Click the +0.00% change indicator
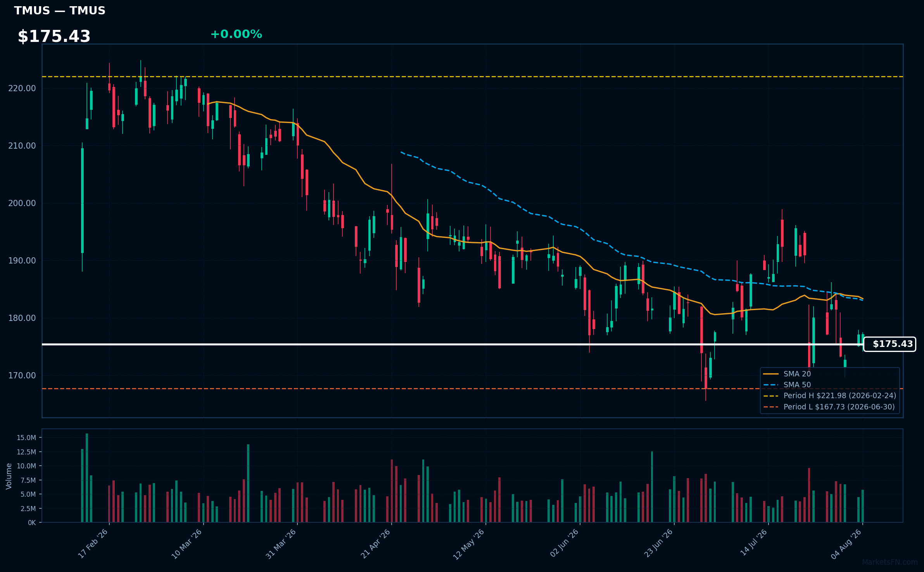Viewport: 924px width, 572px height. 236,34
